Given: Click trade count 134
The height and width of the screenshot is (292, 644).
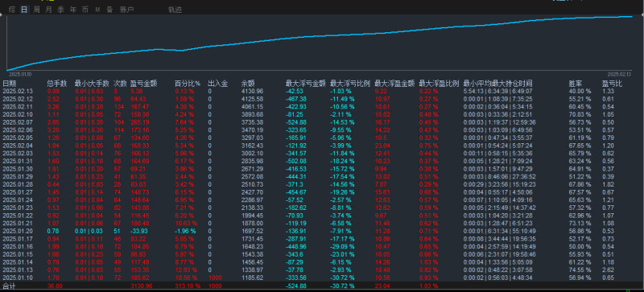Looking at the screenshot, I should 118,107.
